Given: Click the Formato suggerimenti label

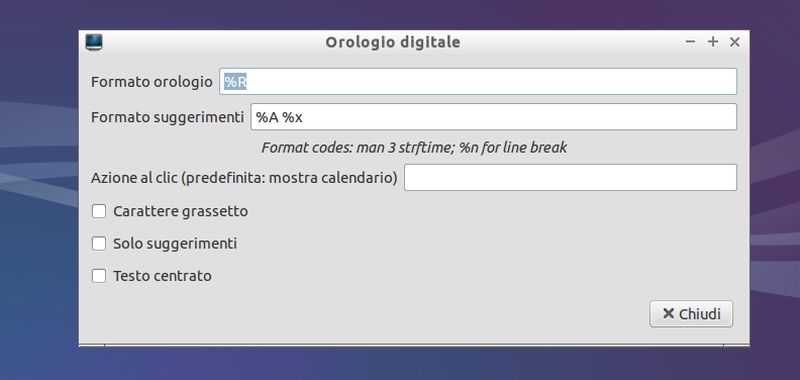Looking at the screenshot, I should 167,117.
